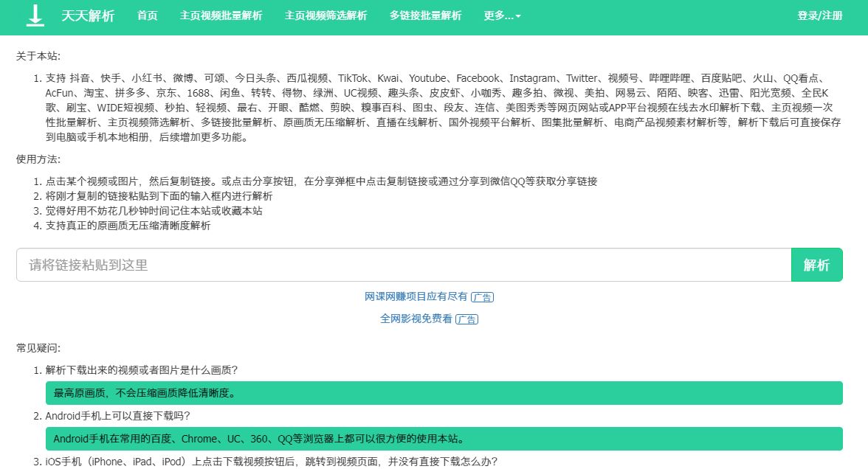Open the 全网影视免费看 link
This screenshot has width=868, height=469.
pyautogui.click(x=416, y=319)
